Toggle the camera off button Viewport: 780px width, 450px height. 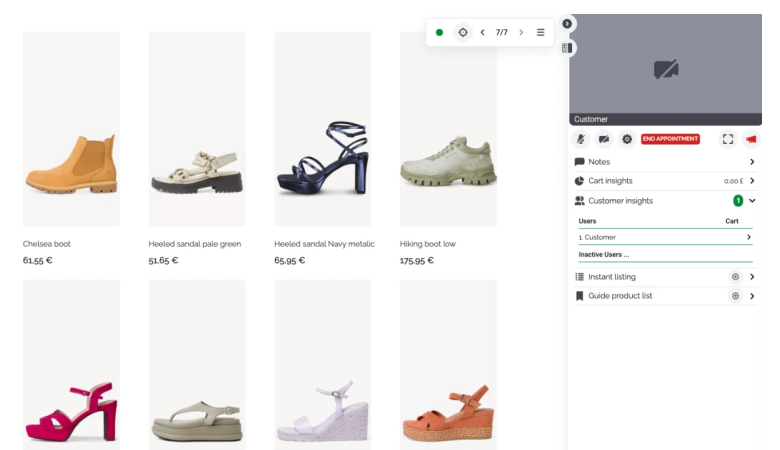pos(604,139)
